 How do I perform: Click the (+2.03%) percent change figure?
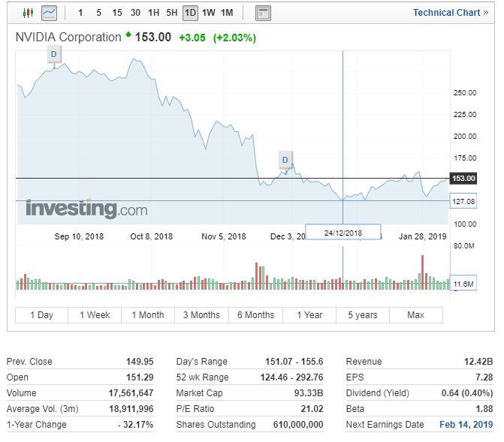click(x=234, y=38)
